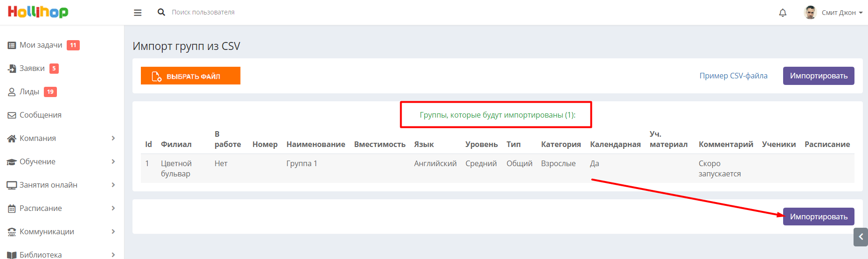868x259 pixels.
Task: Click the badge 19 next to Лиды
Action: (50, 92)
